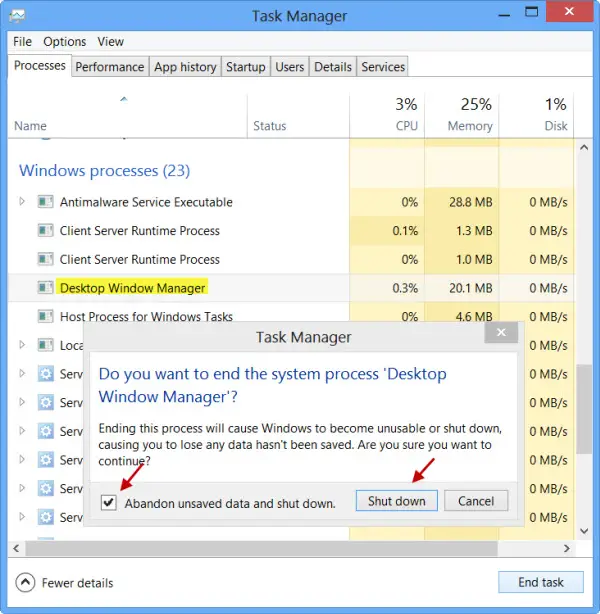Click the horizontal scrollbar left arrow
Screen dimensions: 600x614
(16, 549)
